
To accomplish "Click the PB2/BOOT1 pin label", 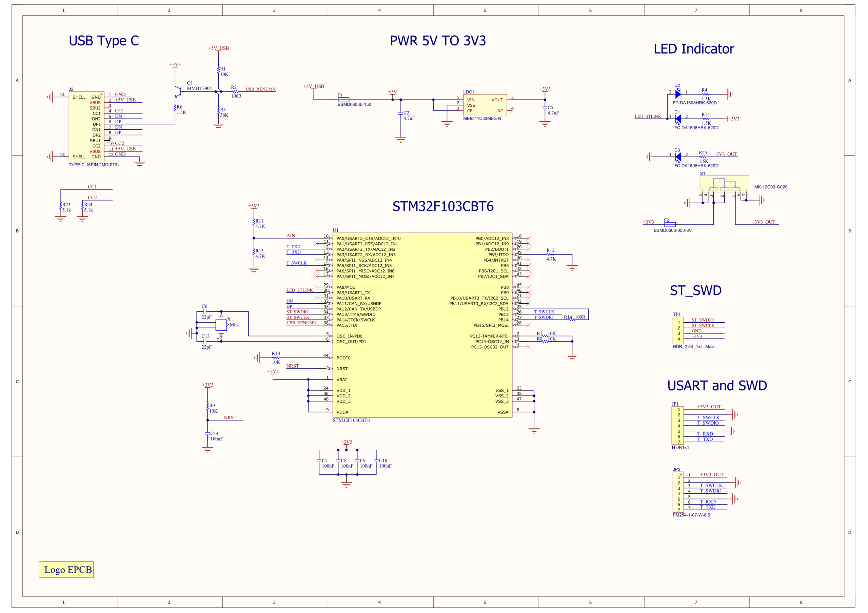I will click(497, 249).
